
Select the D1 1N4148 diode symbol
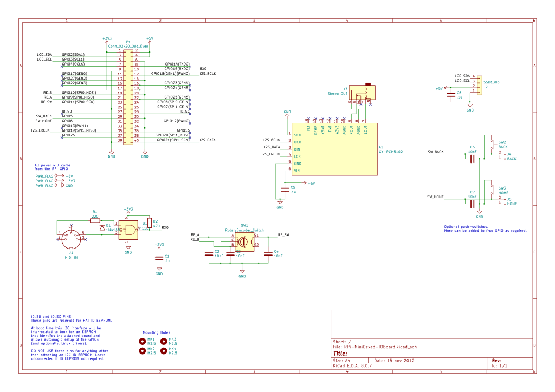click(x=102, y=228)
